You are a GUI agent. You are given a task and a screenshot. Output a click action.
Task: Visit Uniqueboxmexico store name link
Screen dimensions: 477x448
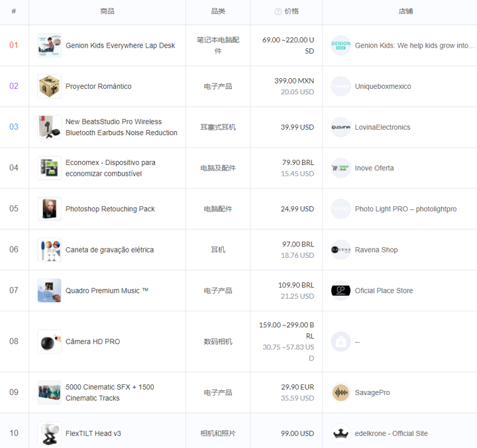tap(383, 86)
